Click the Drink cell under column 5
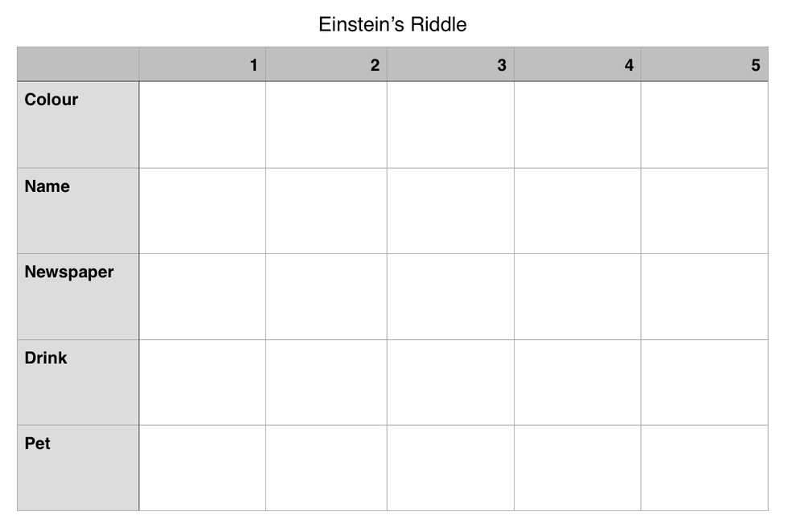This screenshot has width=788, height=532. [704, 383]
